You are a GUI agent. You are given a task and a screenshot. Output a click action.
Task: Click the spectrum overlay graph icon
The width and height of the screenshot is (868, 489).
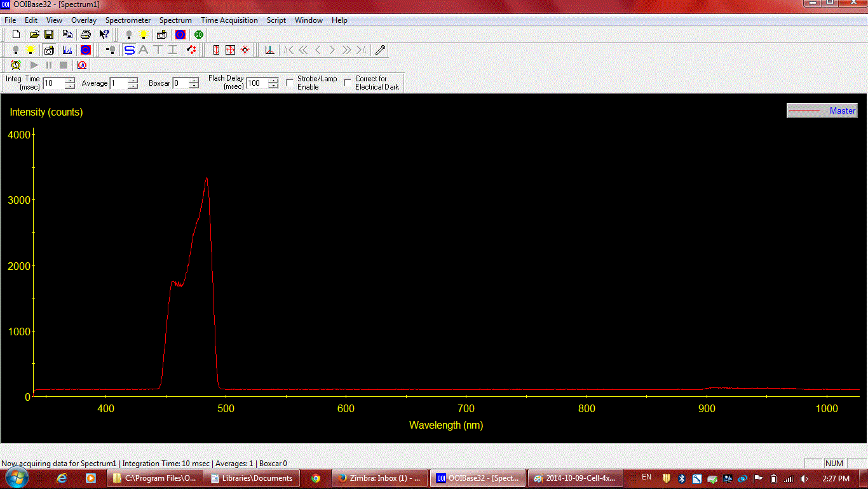[x=67, y=50]
